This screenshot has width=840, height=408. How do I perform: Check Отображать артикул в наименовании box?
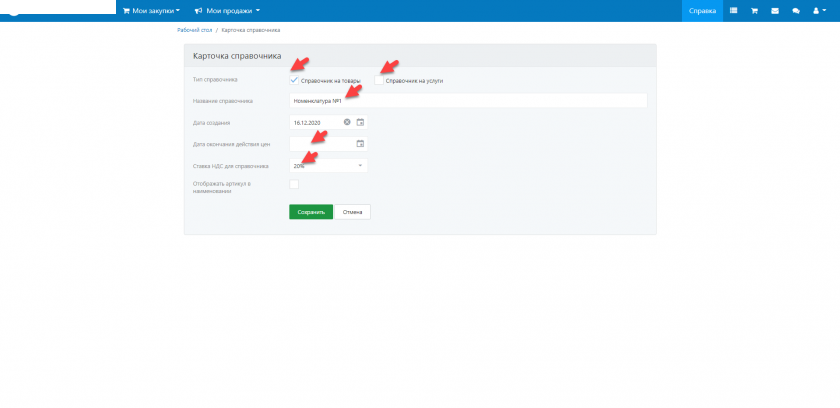pos(294,184)
